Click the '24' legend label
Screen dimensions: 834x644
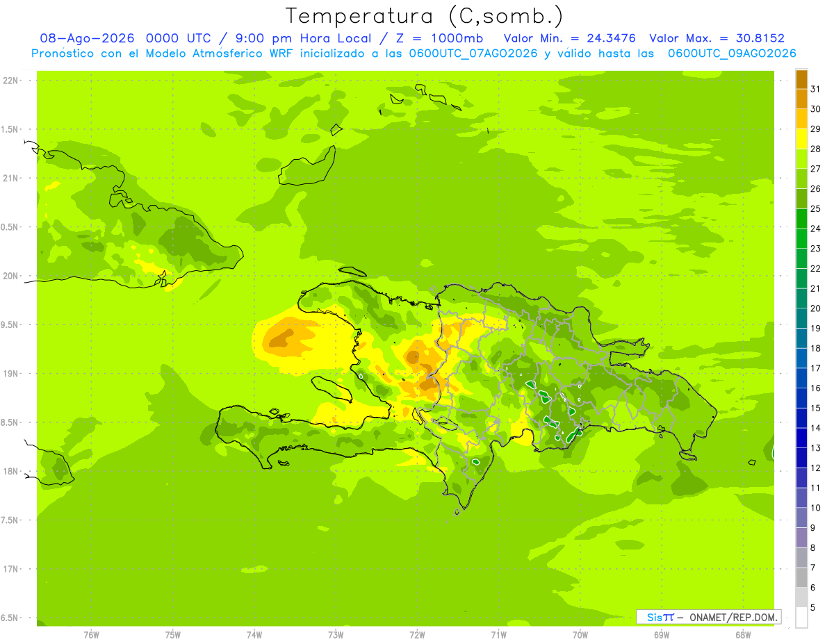(816, 229)
